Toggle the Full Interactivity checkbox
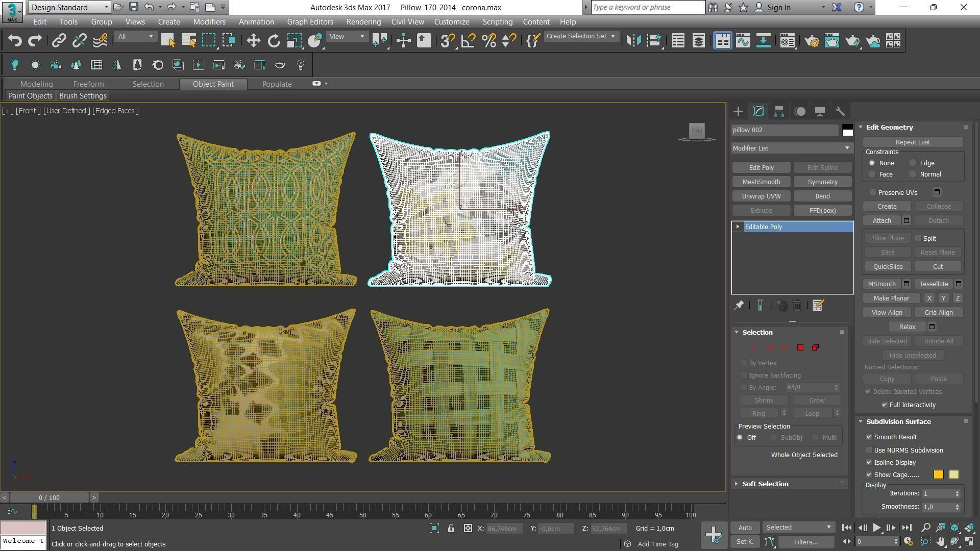 [x=885, y=405]
